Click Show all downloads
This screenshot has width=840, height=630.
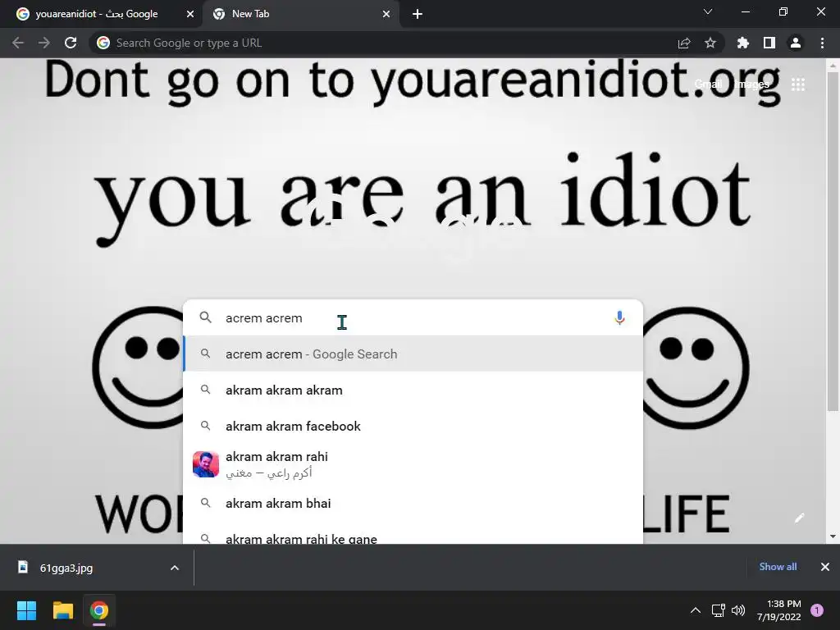pyautogui.click(x=778, y=567)
